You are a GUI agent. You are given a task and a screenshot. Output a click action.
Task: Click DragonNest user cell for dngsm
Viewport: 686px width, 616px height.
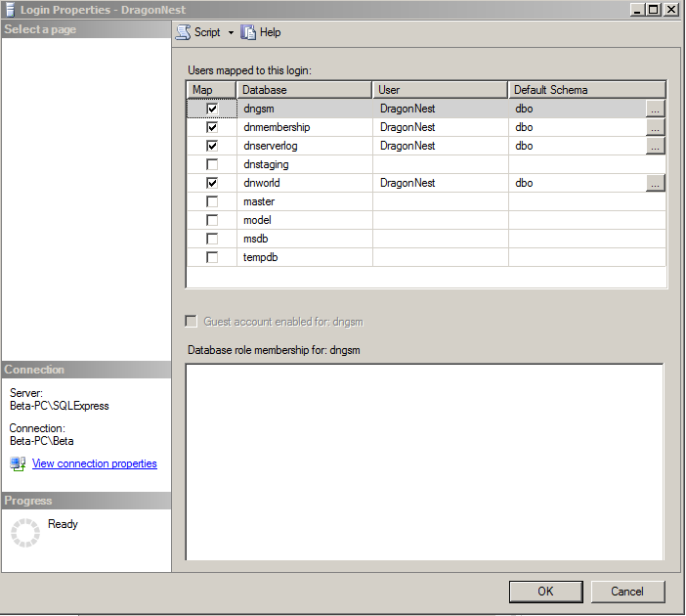[x=441, y=109]
